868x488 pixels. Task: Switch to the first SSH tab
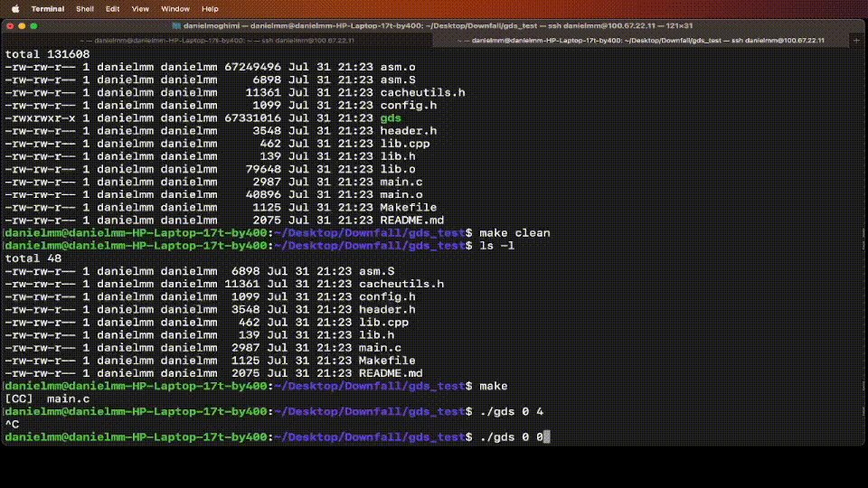point(217,41)
